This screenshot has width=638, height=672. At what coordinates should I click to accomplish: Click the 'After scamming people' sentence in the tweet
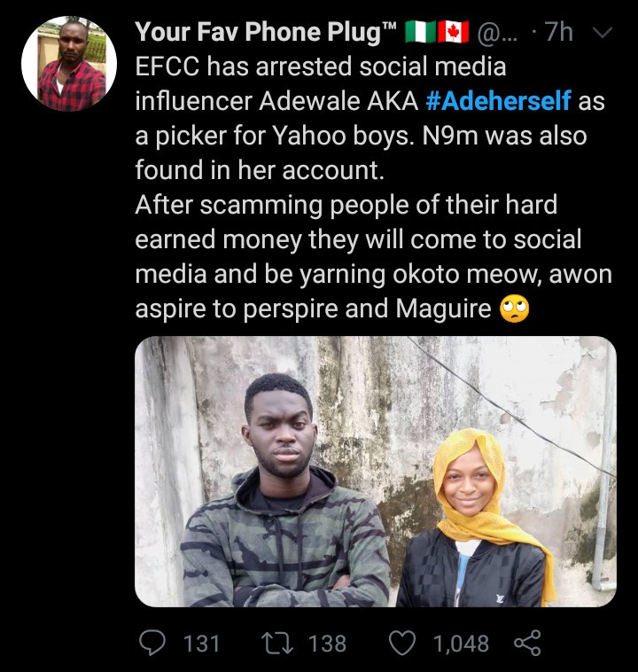coord(346,206)
